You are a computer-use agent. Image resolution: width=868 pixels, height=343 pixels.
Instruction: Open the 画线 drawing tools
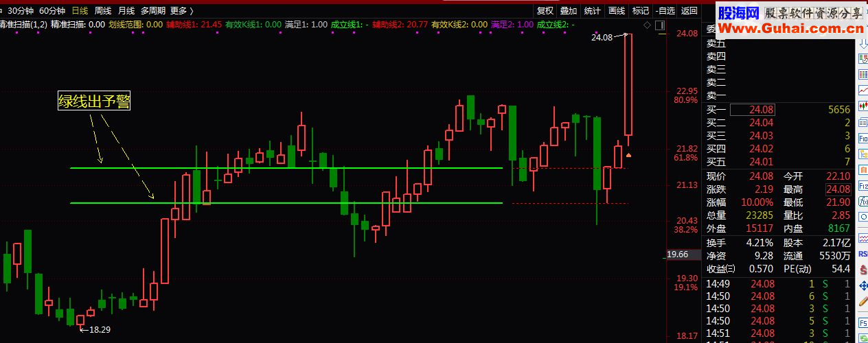(x=617, y=11)
